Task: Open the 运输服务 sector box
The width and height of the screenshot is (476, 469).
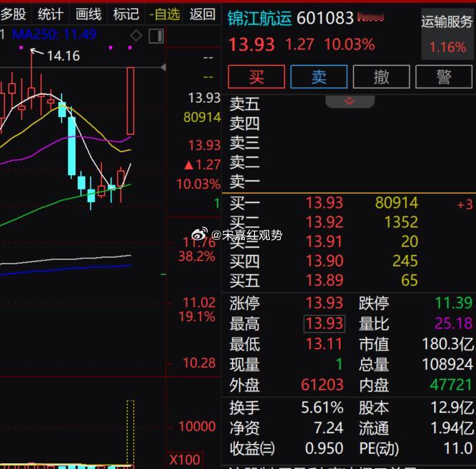Action: coord(447,34)
